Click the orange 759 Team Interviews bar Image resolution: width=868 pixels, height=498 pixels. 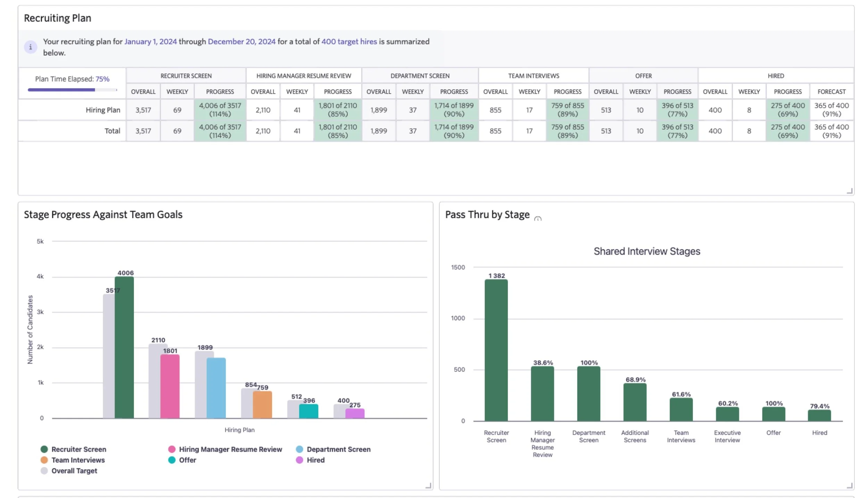262,405
